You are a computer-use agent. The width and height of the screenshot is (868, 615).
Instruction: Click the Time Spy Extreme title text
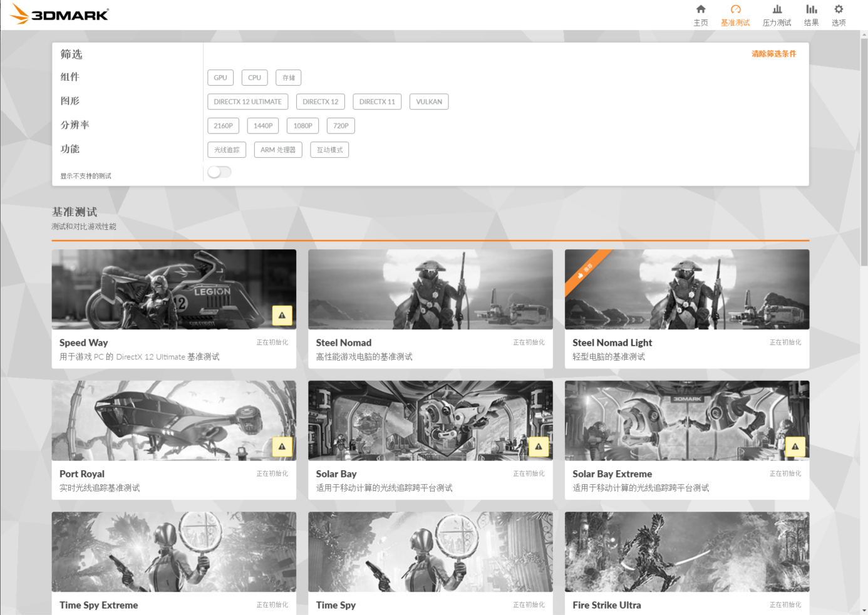click(x=99, y=605)
